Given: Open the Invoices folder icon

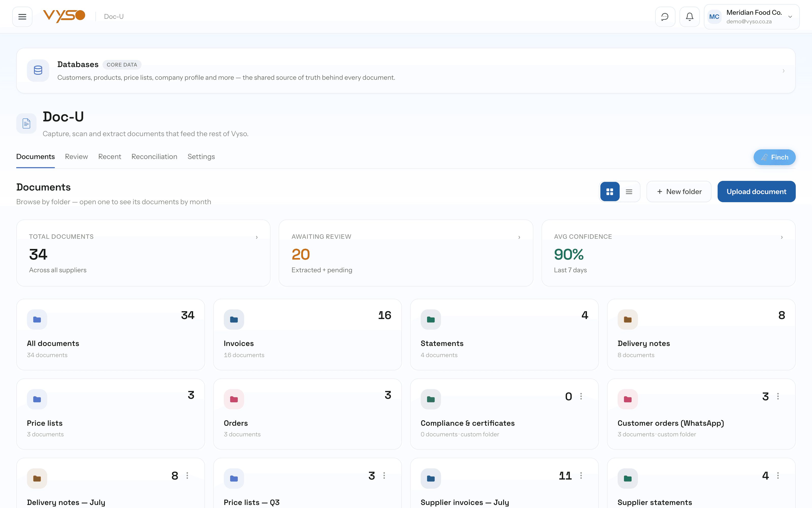Looking at the screenshot, I should coord(234,320).
